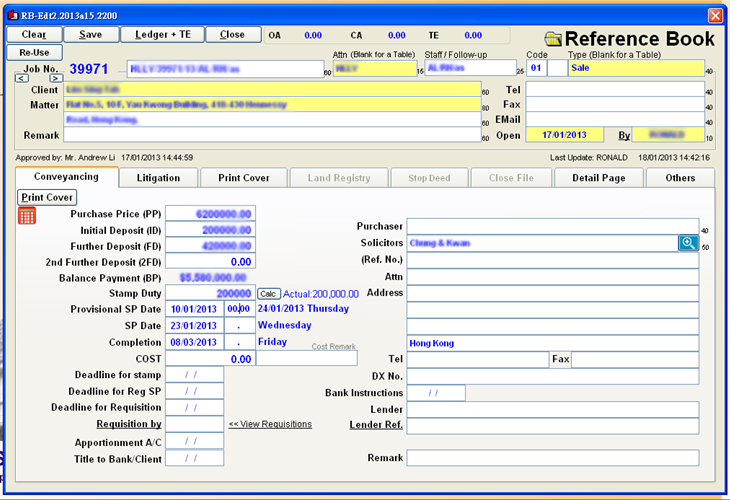Image resolution: width=730 pixels, height=500 pixels.
Task: Go to the previous job with the < arrow
Action: coord(21,78)
